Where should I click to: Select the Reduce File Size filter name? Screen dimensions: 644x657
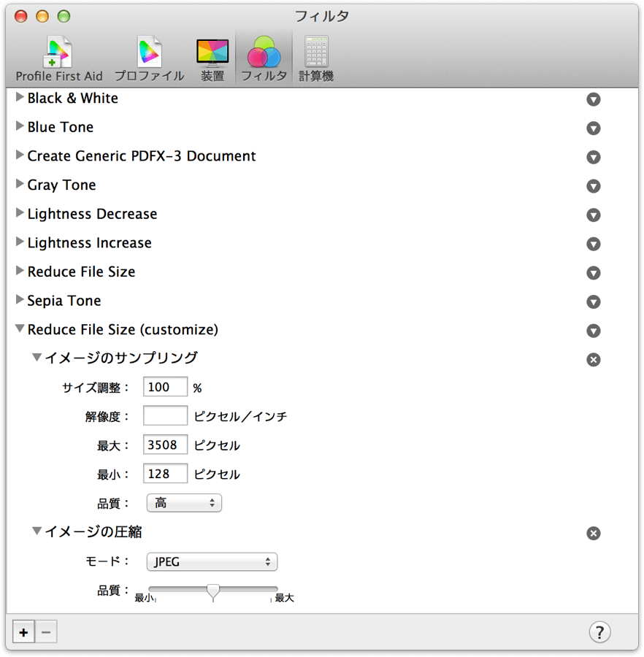click(x=81, y=272)
